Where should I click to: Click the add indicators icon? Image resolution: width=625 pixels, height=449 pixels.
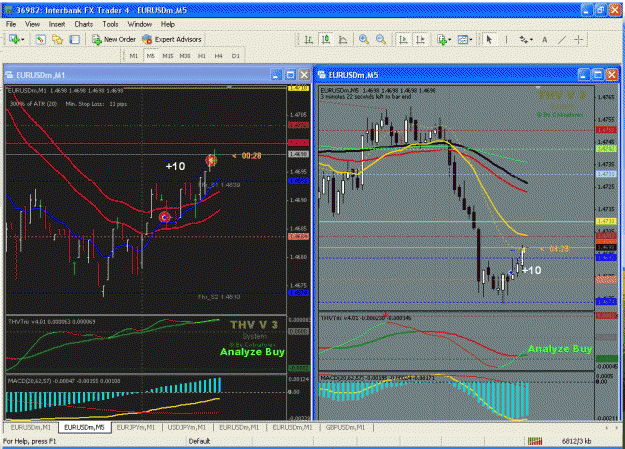442,39
